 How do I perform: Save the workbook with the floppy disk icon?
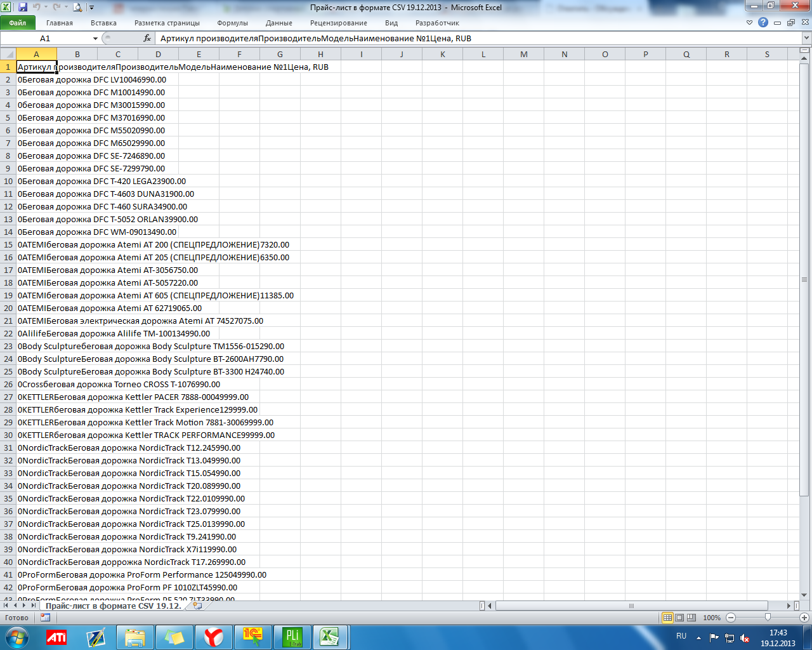pos(23,8)
